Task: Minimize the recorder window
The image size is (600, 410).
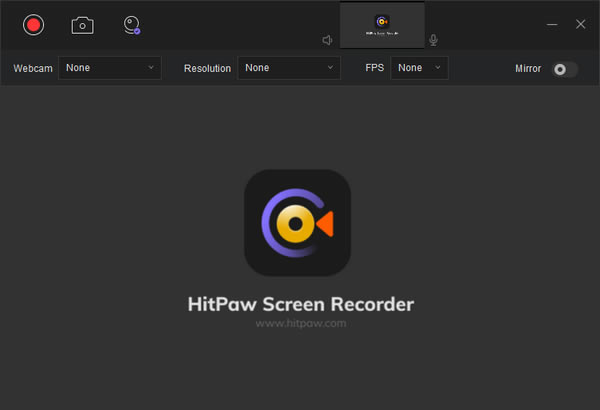Action: pyautogui.click(x=552, y=25)
